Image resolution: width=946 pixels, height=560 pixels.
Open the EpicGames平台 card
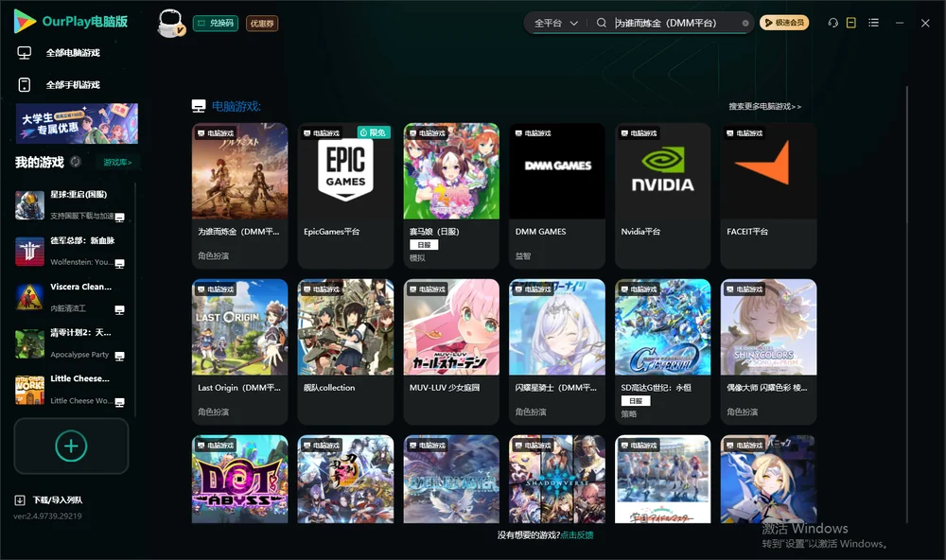(345, 196)
